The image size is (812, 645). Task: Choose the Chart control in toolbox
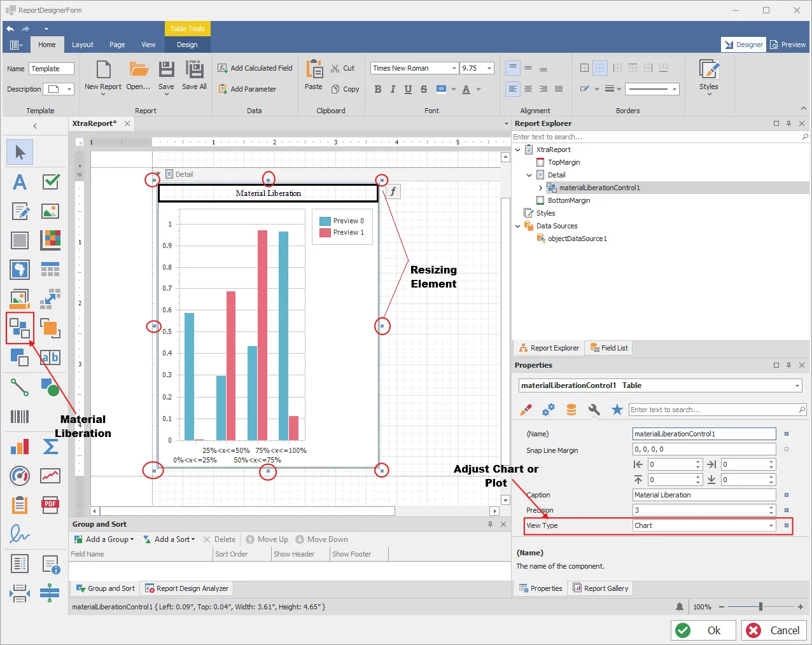pos(20,447)
